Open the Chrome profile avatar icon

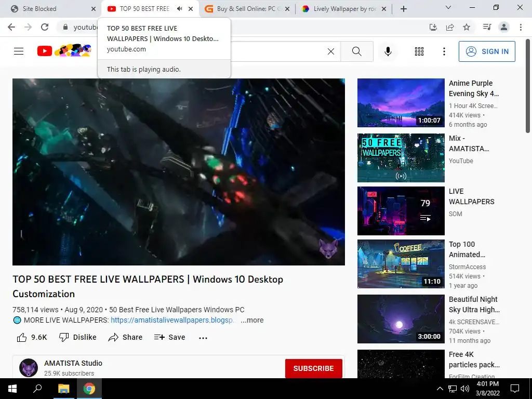click(504, 27)
